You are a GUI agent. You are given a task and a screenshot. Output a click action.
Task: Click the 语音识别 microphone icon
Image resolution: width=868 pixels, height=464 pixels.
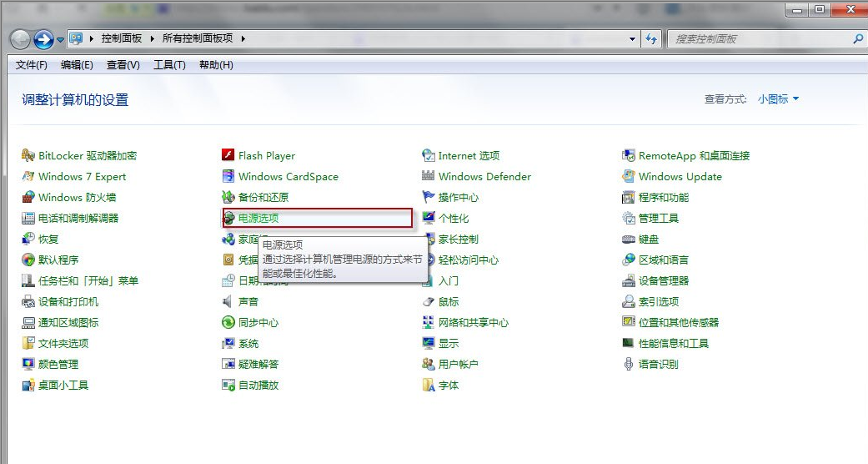click(629, 364)
